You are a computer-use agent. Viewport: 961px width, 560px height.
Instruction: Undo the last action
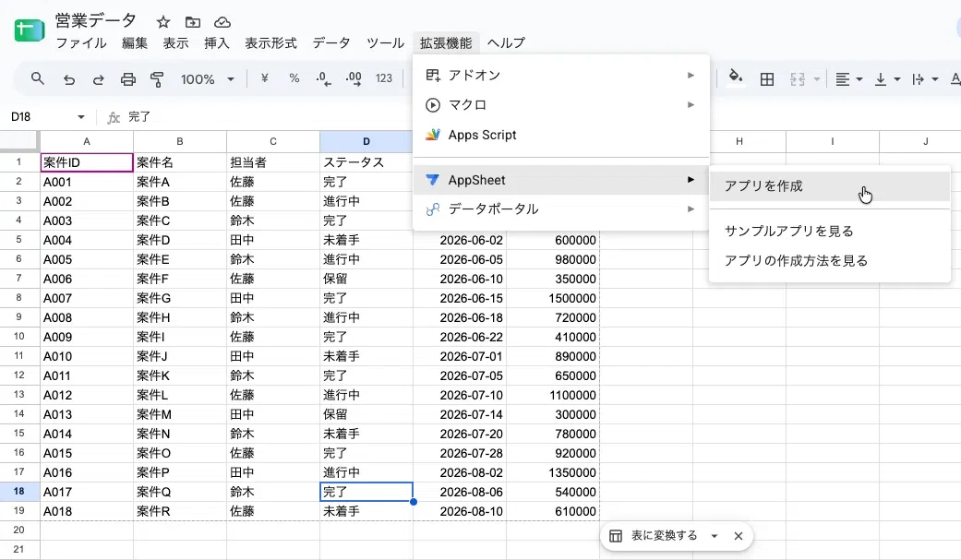(x=68, y=79)
